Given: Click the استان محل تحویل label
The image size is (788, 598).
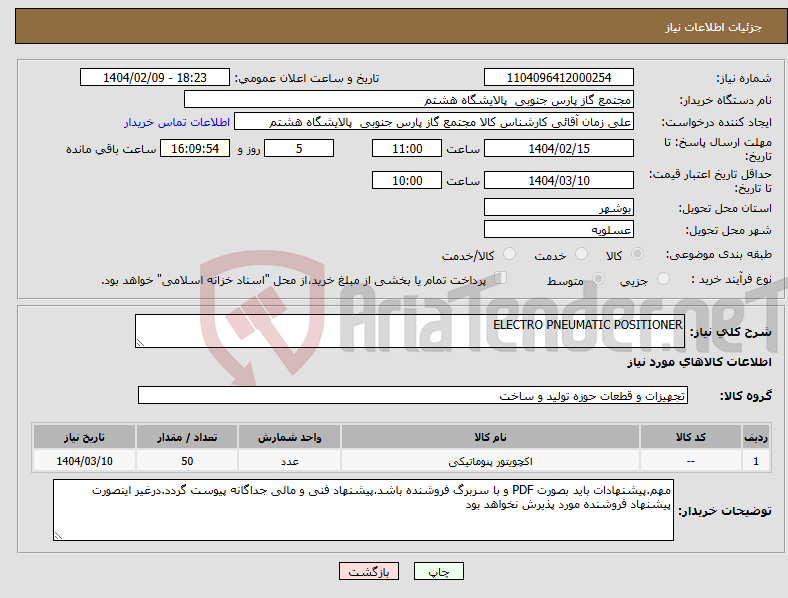Looking at the screenshot, I should [x=725, y=208].
